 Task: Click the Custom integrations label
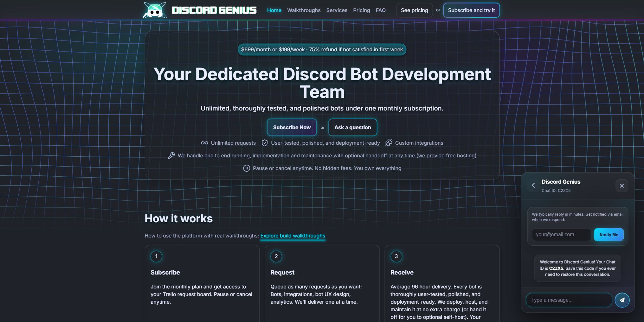click(x=419, y=143)
